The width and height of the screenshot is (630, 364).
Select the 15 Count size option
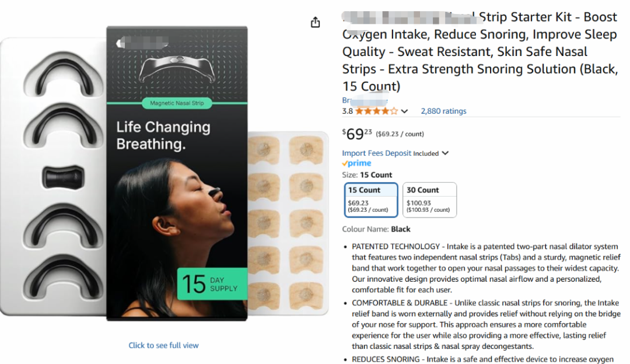(371, 199)
